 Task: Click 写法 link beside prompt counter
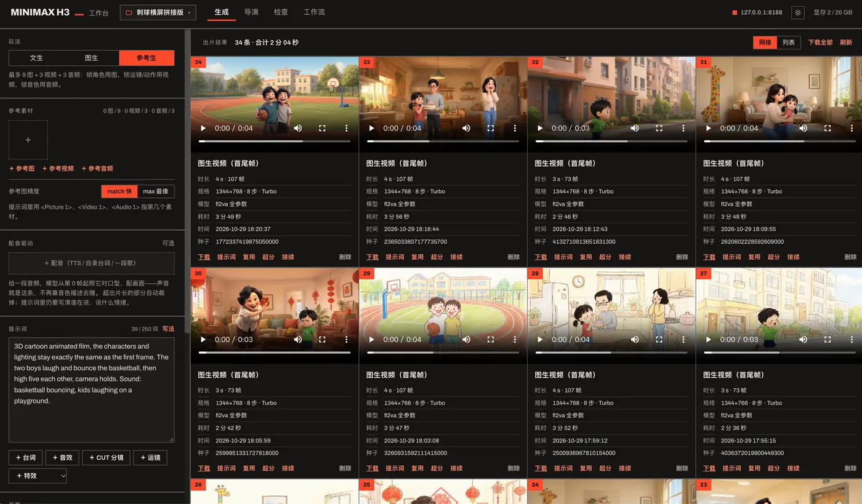click(168, 329)
